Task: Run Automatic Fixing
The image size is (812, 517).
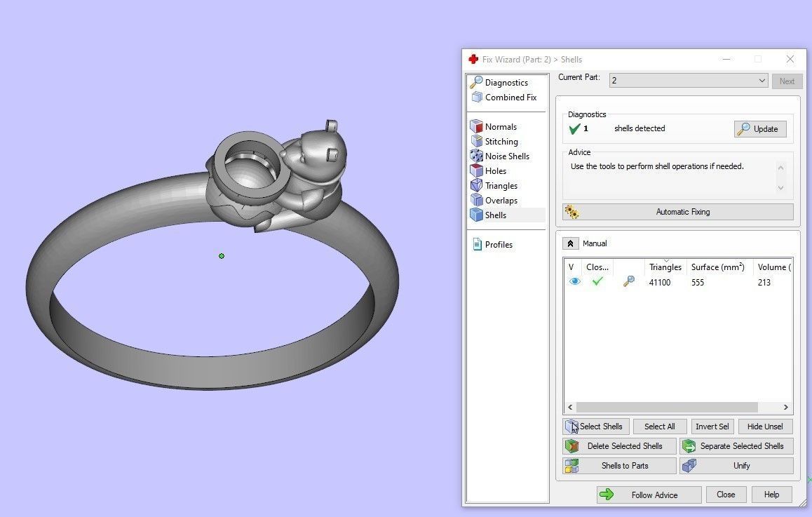Action: coord(678,212)
